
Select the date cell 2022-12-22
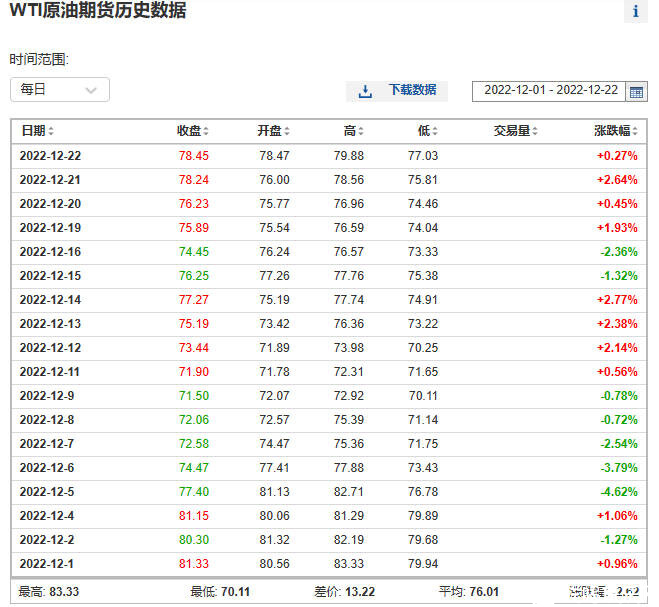pyautogui.click(x=50, y=156)
